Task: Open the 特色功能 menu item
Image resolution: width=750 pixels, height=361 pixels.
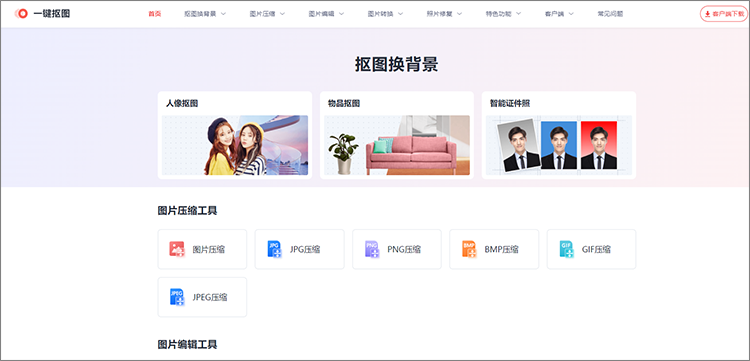Action: pyautogui.click(x=498, y=14)
